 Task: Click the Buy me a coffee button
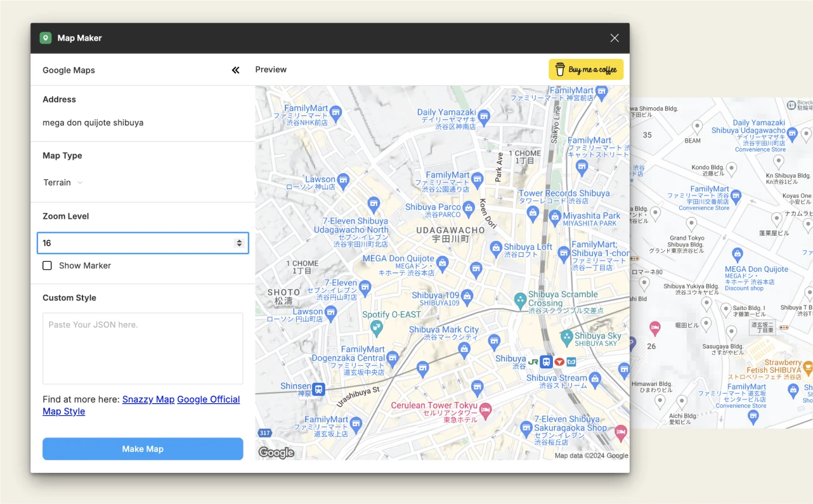[x=586, y=70]
